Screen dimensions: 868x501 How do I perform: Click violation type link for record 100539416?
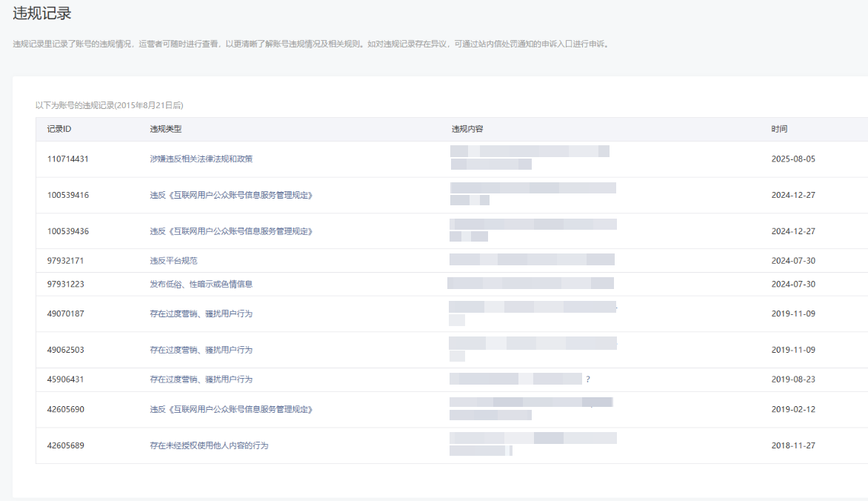pos(231,196)
